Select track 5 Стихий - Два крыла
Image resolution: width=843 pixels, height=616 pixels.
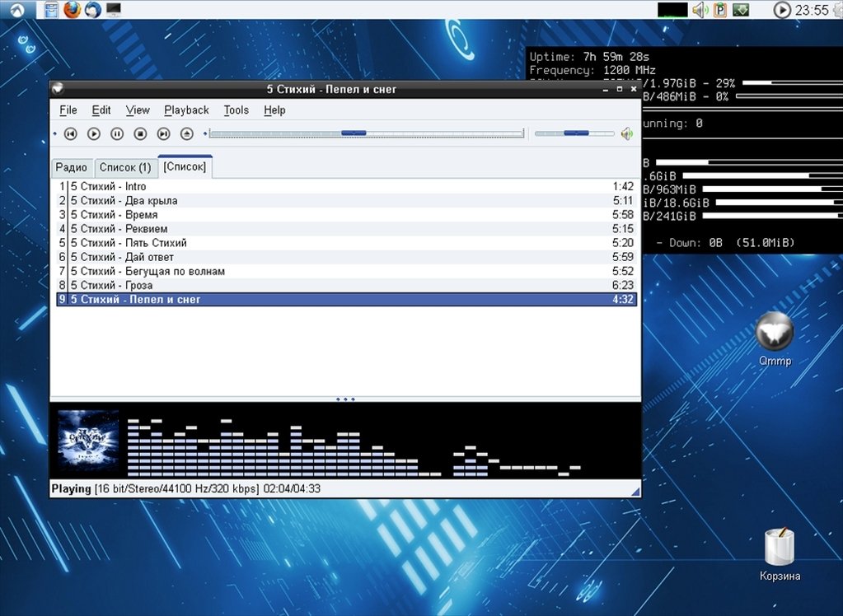coord(347,200)
